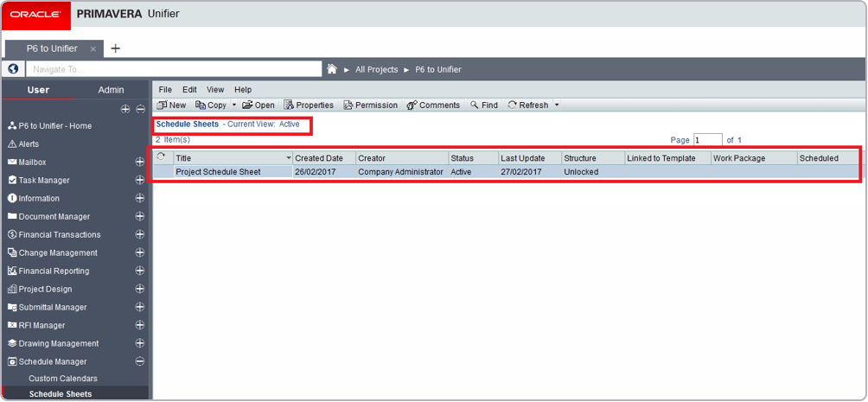The height and width of the screenshot is (402, 868).
Task: Click the Project Design icon
Action: pos(12,289)
